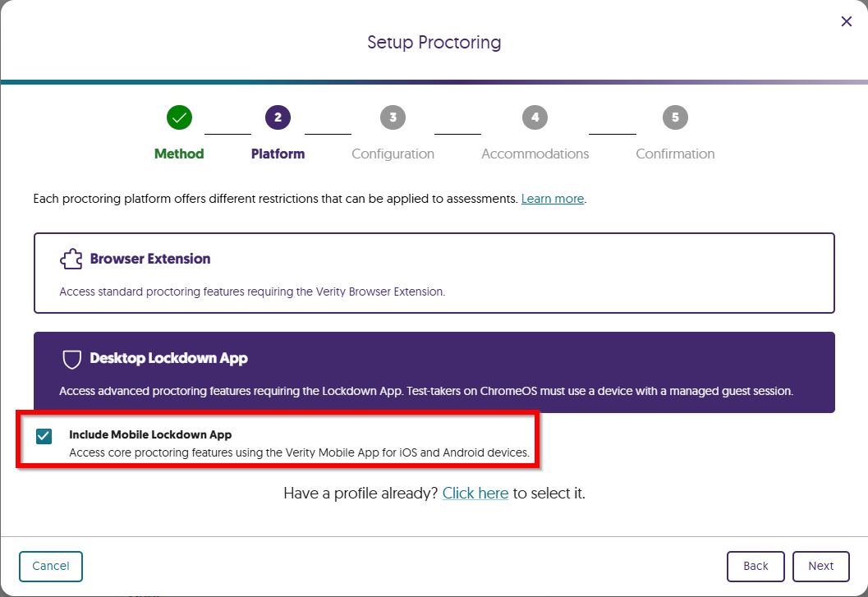The image size is (868, 597).
Task: Click the shield icon on Desktop Lockdown App
Action: pos(71,359)
